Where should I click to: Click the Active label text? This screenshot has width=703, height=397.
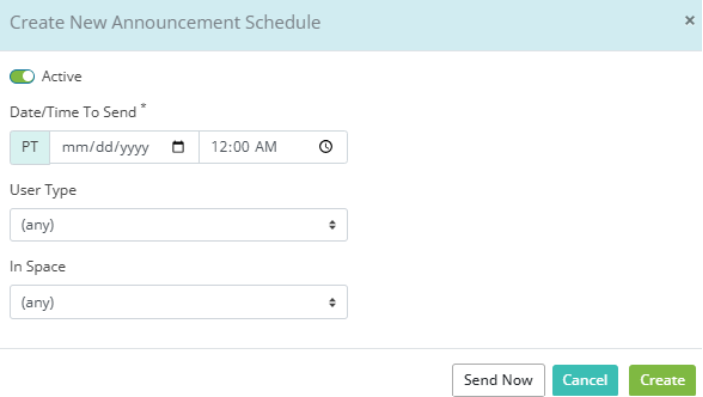click(61, 77)
